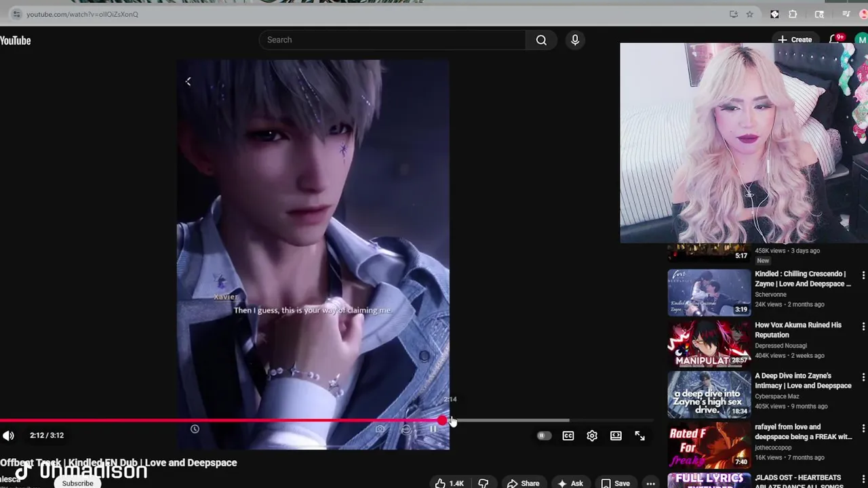Open options for A Deep Dive into Zayne's video
The width and height of the screenshot is (868, 488).
point(863,377)
